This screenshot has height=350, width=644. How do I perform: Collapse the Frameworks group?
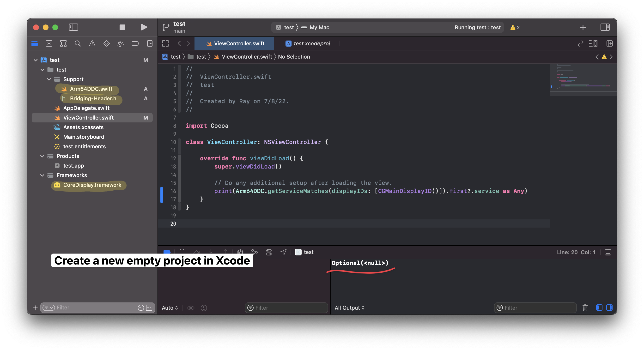tap(42, 175)
